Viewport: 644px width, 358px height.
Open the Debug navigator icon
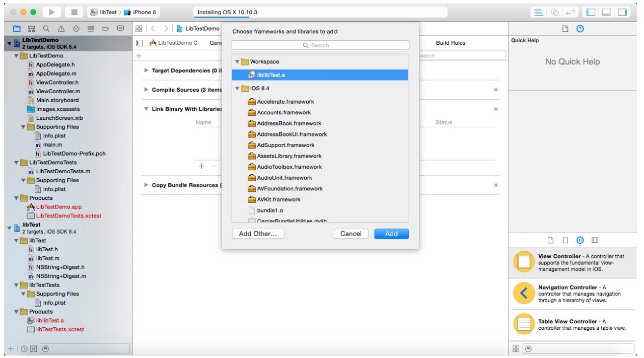(x=91, y=29)
